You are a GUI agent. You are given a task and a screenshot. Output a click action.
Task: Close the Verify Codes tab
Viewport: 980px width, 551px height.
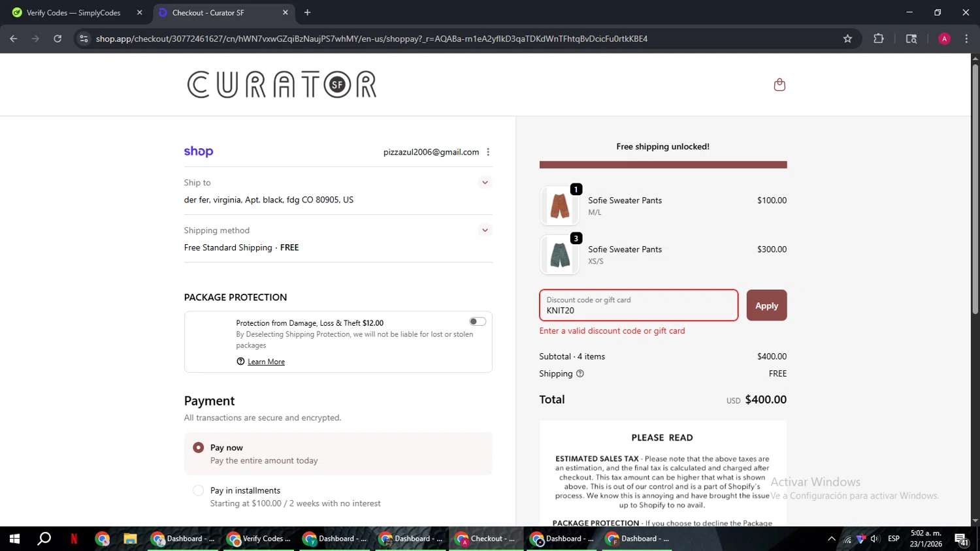[139, 12]
